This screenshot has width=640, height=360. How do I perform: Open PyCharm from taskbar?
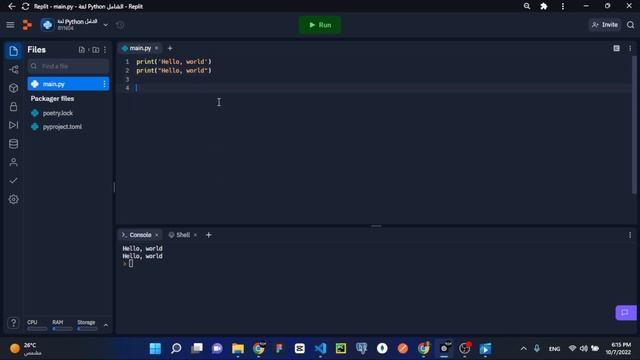[x=341, y=349]
